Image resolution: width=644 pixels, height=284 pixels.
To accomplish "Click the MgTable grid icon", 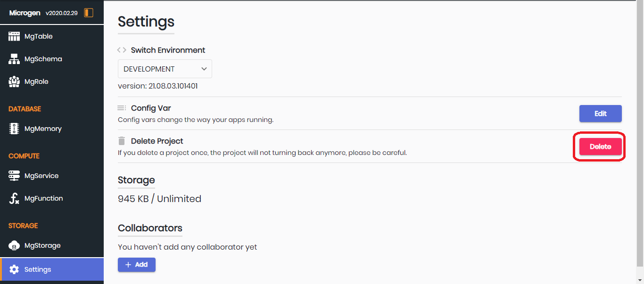I will (x=14, y=36).
